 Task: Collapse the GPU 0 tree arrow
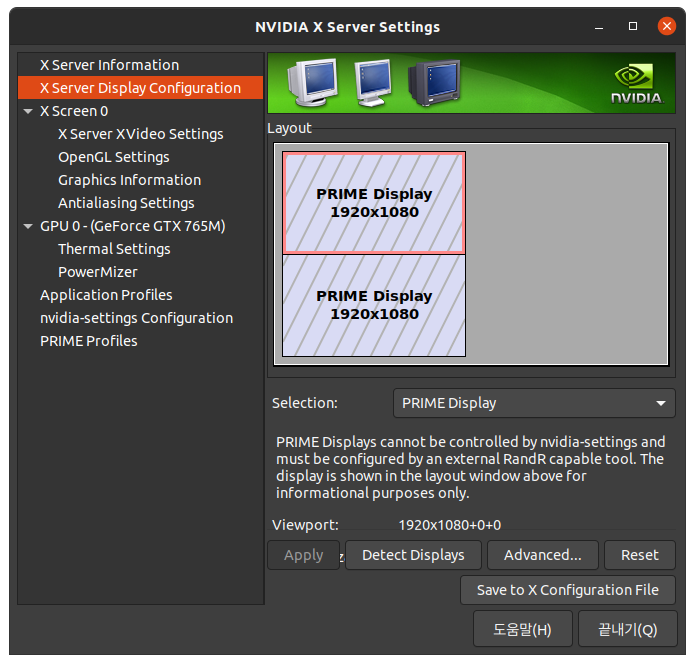click(x=28, y=227)
